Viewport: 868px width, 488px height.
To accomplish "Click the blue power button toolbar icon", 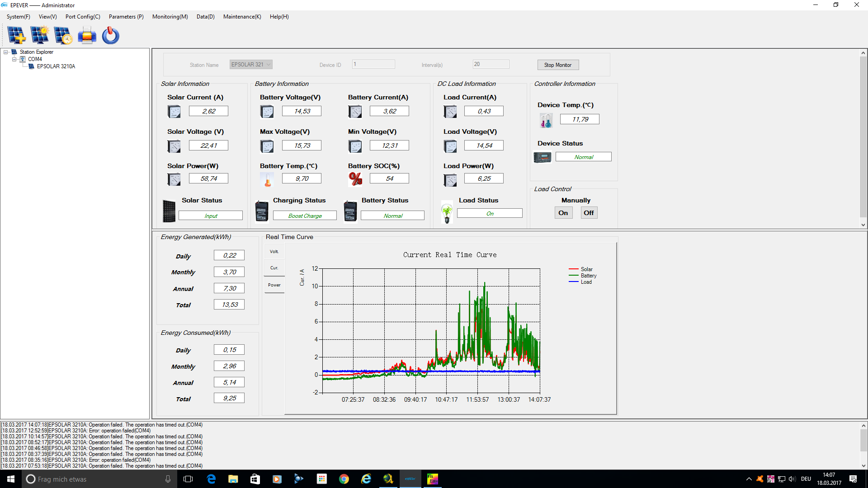I will [110, 35].
